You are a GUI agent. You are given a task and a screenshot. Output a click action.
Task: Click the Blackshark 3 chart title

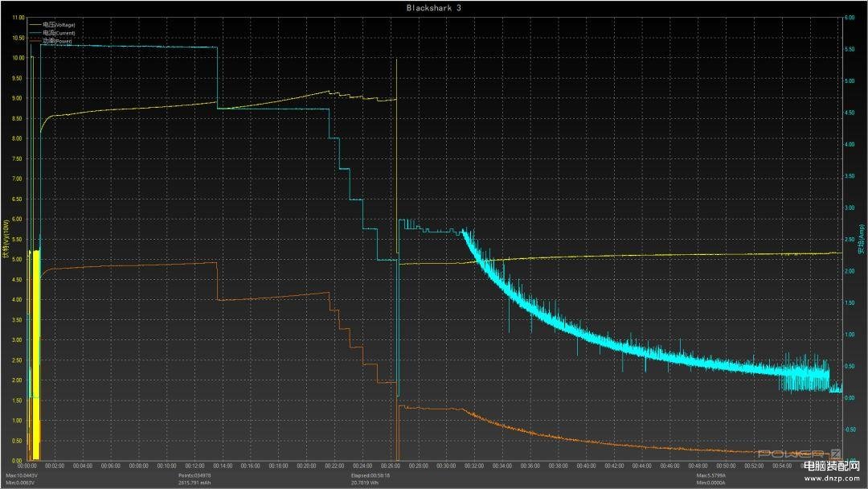click(x=433, y=8)
